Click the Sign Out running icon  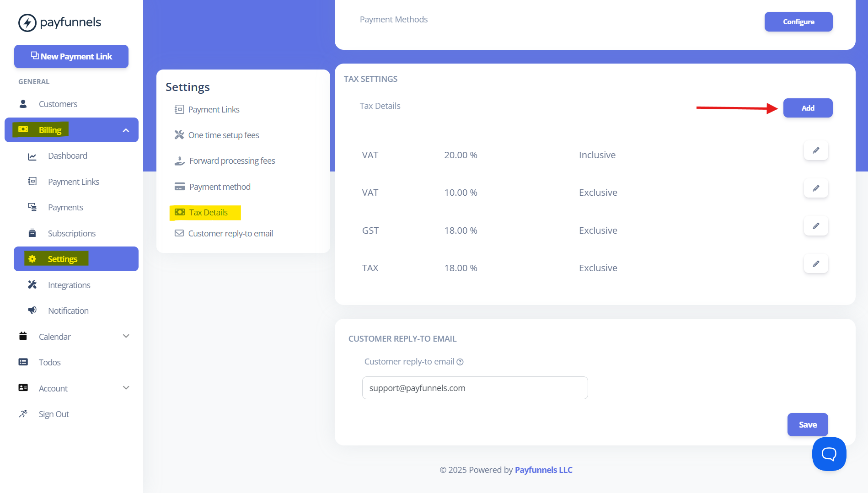23,414
